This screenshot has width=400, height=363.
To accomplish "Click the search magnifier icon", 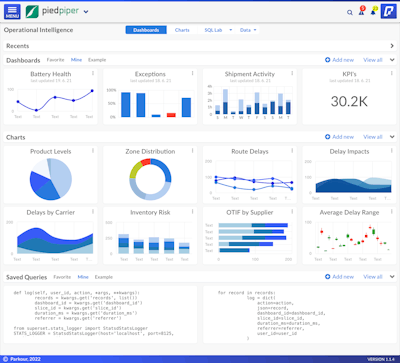I will [350, 12].
